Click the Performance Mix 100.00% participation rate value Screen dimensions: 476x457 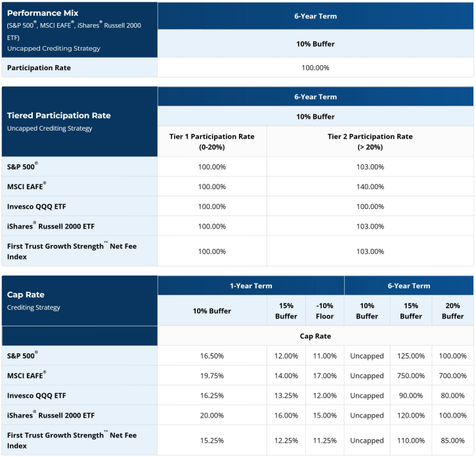click(315, 68)
